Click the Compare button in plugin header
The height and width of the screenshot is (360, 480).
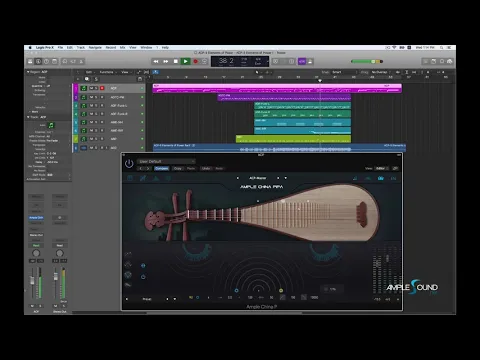click(161, 168)
